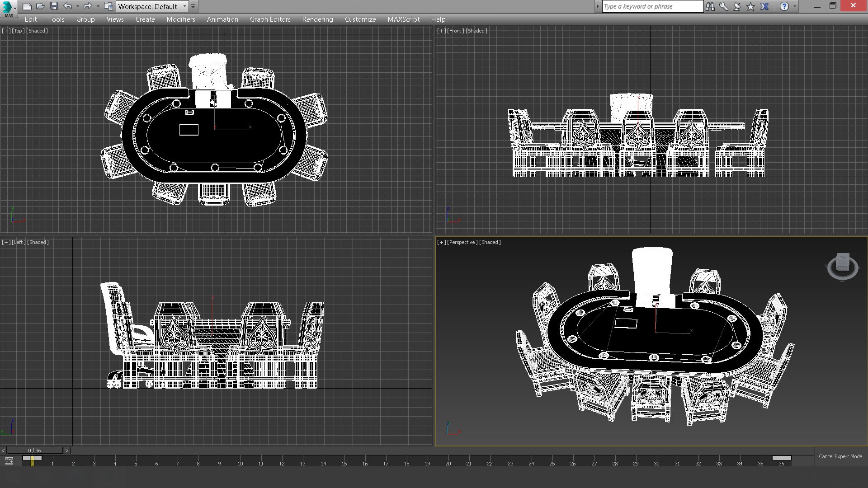Click the Top viewport [+] menu
This screenshot has width=868, height=488.
click(6, 31)
